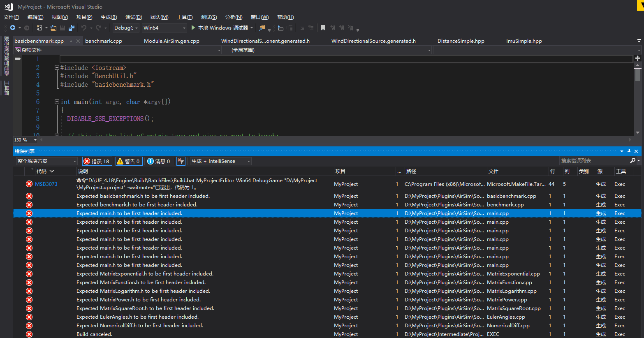Open the 130 % zoom level dropdown
644x338 pixels.
tap(35, 140)
